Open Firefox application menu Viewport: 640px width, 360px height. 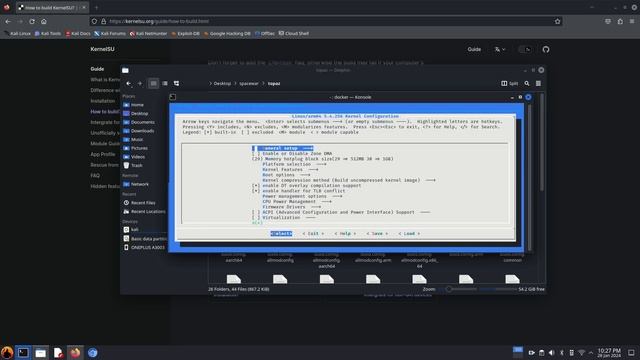coord(632,21)
